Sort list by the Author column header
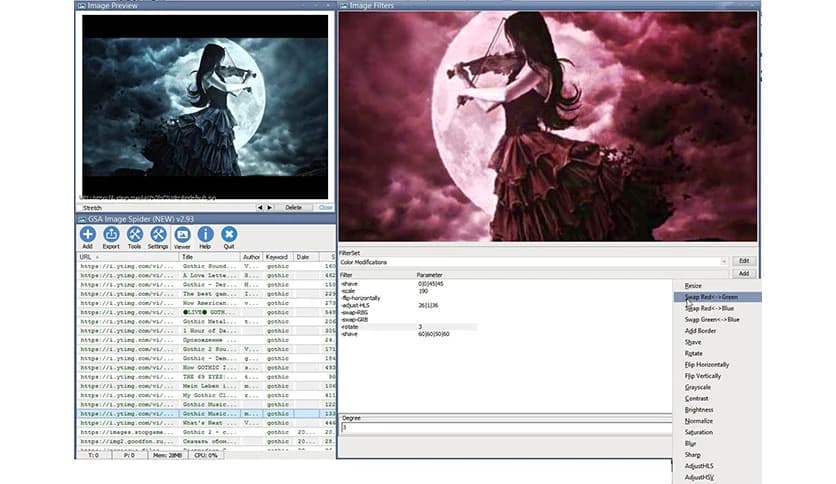 click(x=251, y=257)
